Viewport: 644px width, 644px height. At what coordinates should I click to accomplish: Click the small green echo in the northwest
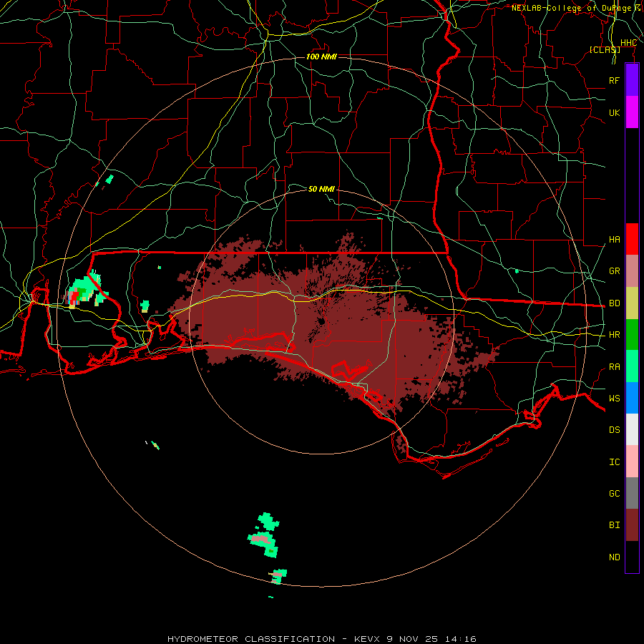pyautogui.click(x=109, y=179)
